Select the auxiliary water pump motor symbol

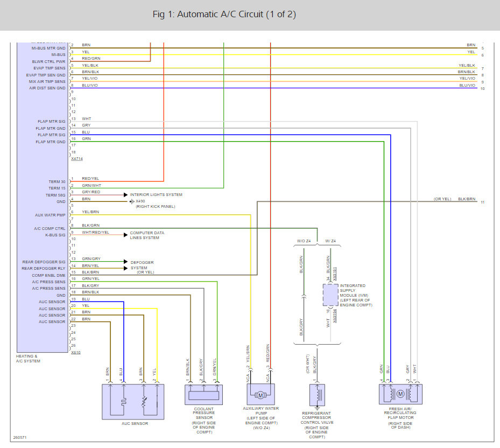(261, 394)
